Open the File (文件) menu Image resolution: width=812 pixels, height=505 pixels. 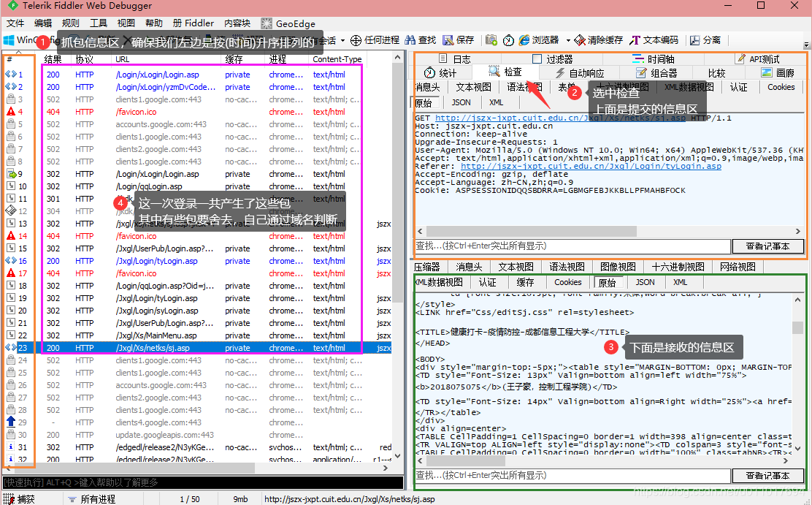15,23
